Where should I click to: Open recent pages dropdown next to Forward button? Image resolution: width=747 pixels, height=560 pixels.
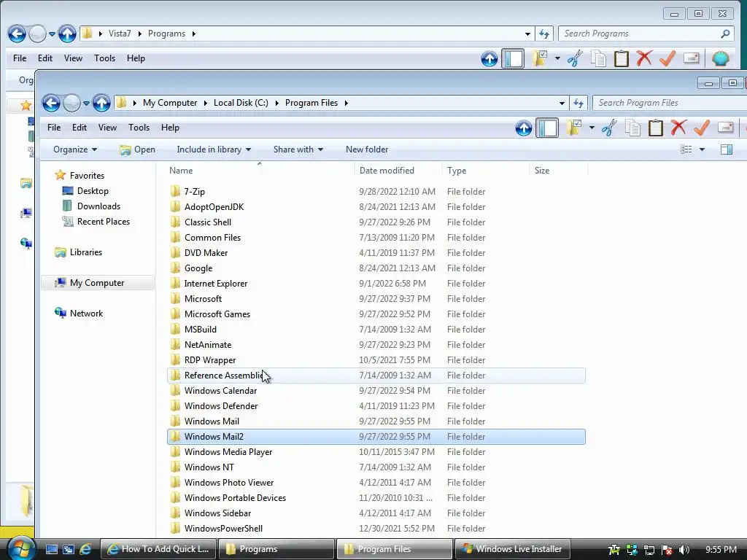(86, 103)
